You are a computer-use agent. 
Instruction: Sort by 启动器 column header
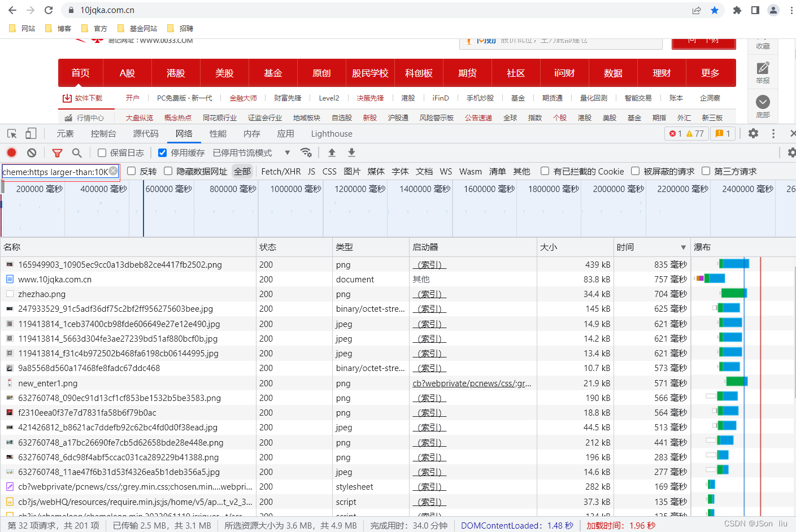473,247
